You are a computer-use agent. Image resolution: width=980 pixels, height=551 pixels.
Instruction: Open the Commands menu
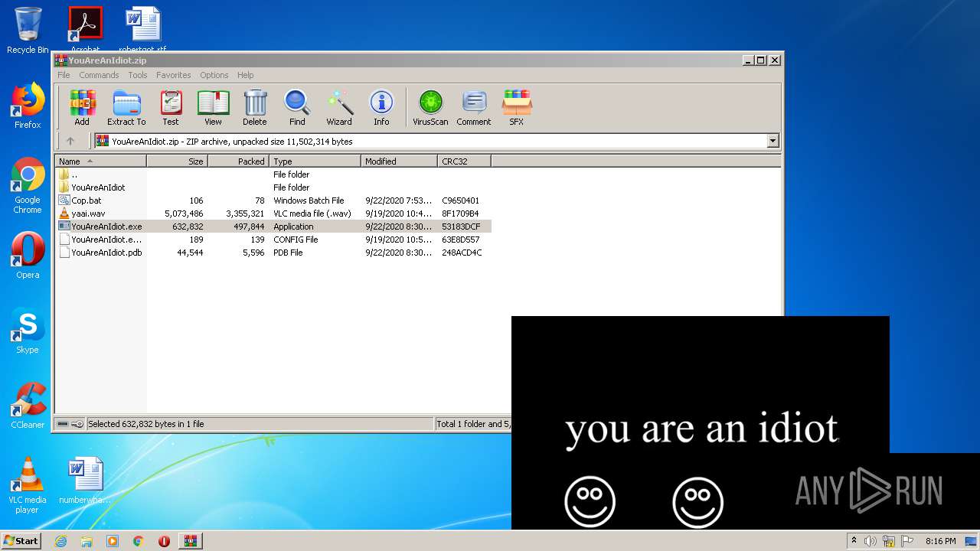pyautogui.click(x=99, y=75)
